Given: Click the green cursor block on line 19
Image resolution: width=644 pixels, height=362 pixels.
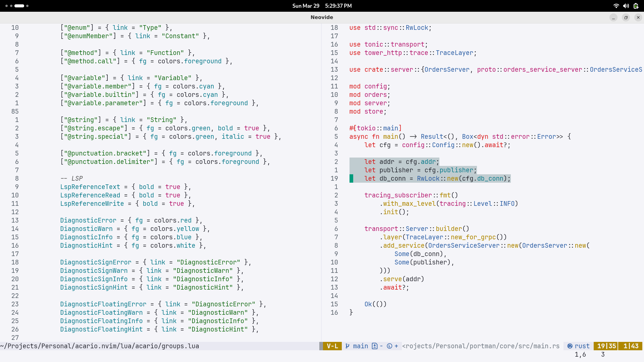Looking at the screenshot, I should [351, 178].
